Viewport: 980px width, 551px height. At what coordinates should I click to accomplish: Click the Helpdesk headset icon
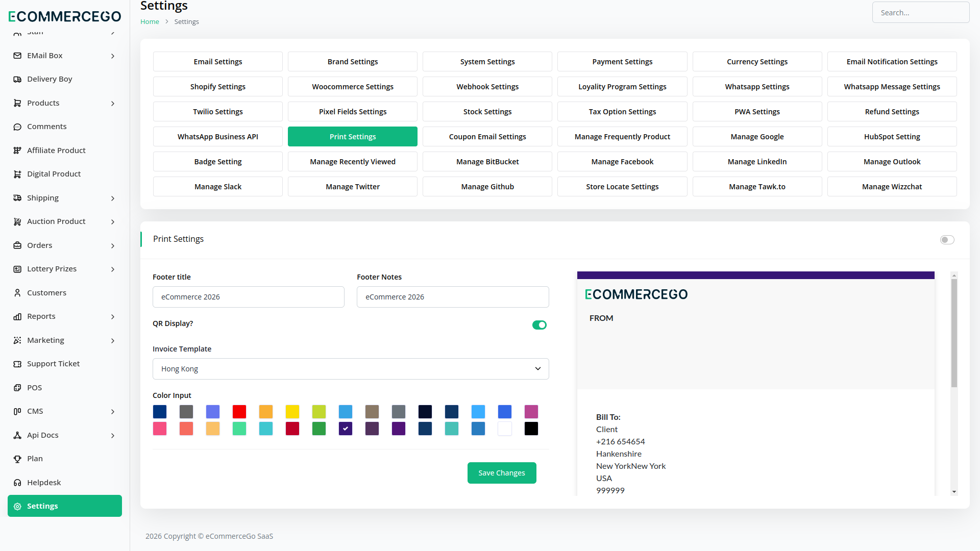click(x=17, y=483)
